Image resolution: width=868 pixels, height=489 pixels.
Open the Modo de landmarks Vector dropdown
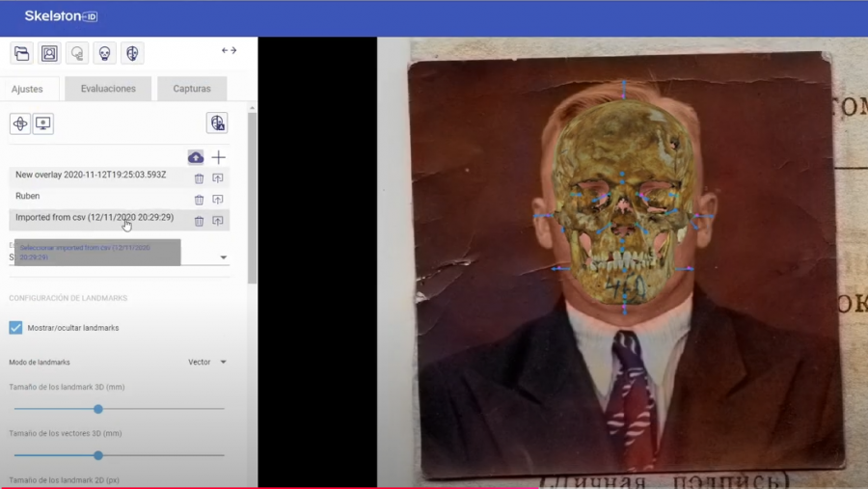(207, 363)
